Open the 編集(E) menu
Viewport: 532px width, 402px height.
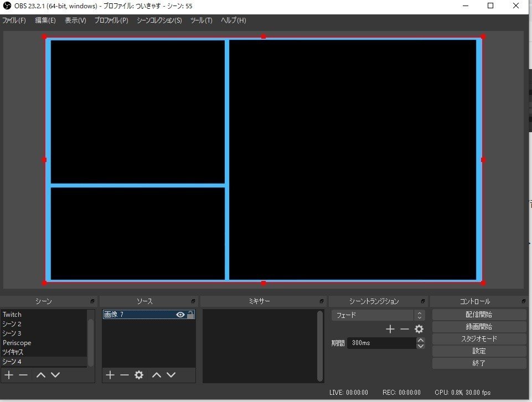pyautogui.click(x=45, y=20)
